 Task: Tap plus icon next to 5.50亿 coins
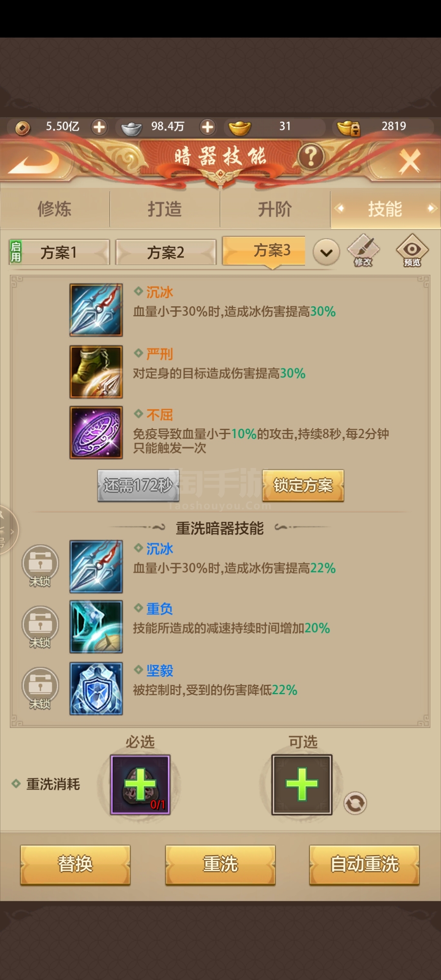[x=99, y=127]
